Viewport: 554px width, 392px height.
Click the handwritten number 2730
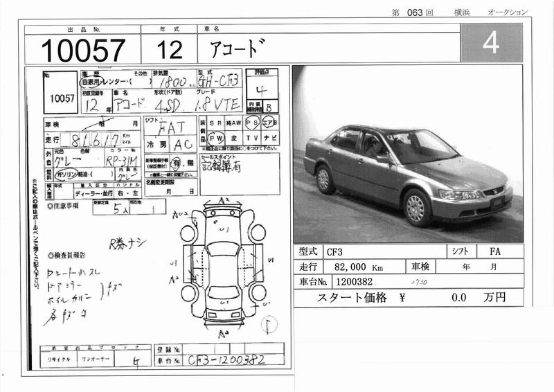point(419,283)
